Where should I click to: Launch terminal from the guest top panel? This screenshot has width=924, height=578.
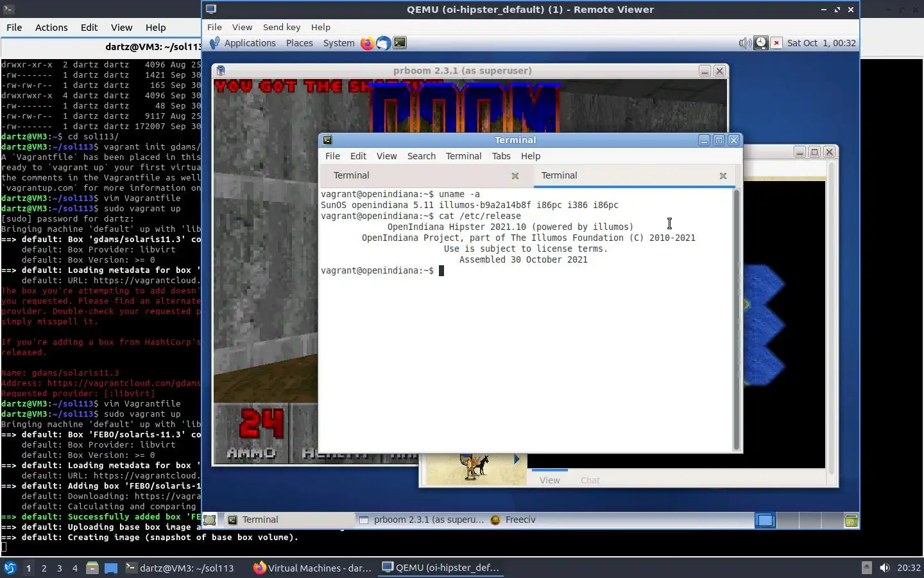[400, 43]
